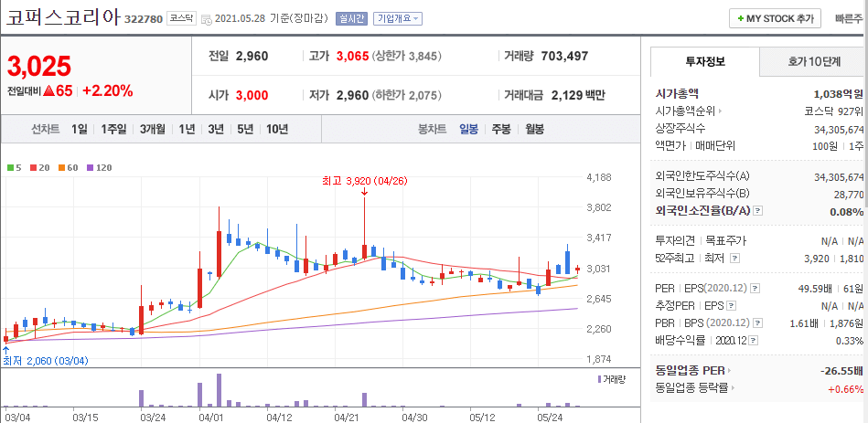Select the 1주일 line chart range
This screenshot has width=868, height=423.
coord(113,130)
